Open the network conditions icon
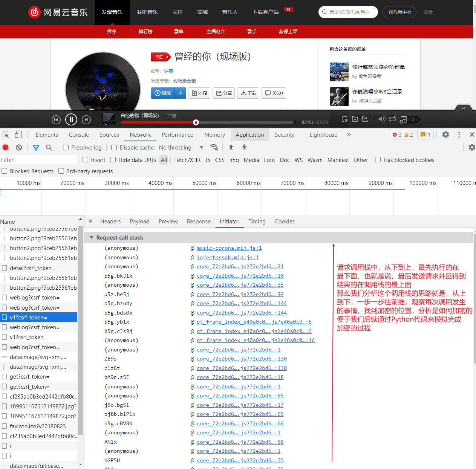The image size is (476, 469). (x=214, y=147)
